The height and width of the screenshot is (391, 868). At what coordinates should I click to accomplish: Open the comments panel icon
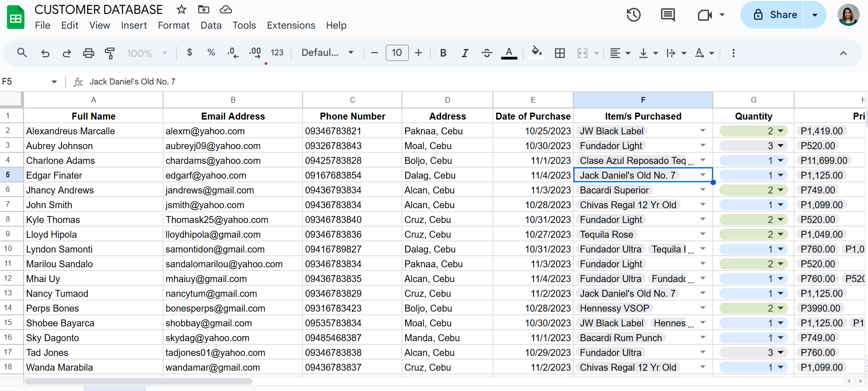[668, 15]
